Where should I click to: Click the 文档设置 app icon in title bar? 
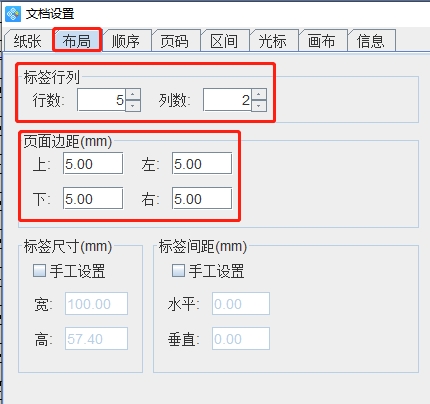click(13, 14)
